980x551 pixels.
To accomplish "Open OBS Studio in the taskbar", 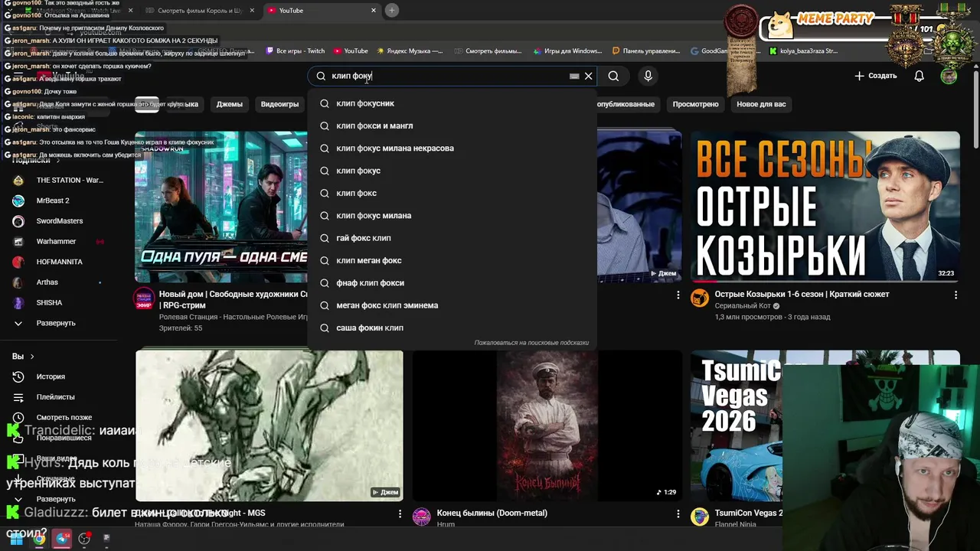I will pyautogui.click(x=84, y=539).
